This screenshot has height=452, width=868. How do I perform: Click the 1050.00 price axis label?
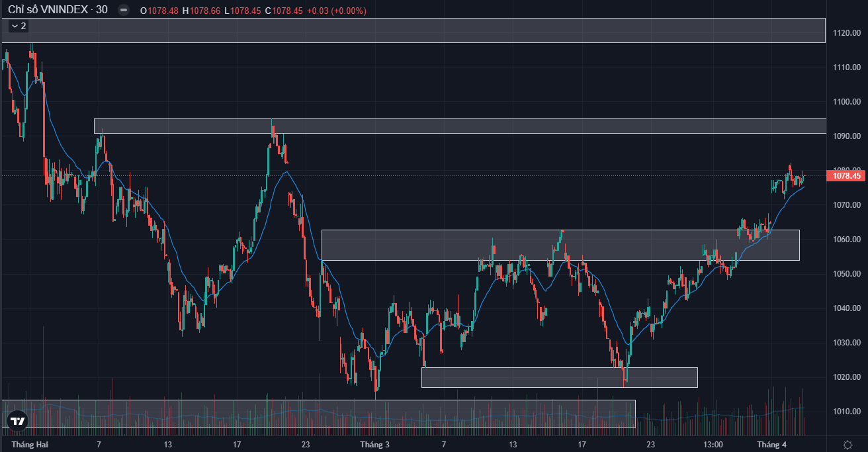847,274
